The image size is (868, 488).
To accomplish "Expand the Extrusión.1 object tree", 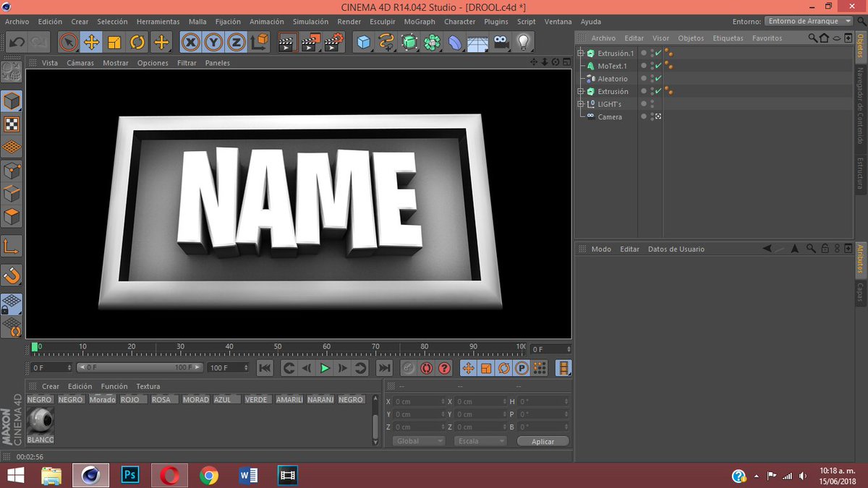I will pos(580,53).
